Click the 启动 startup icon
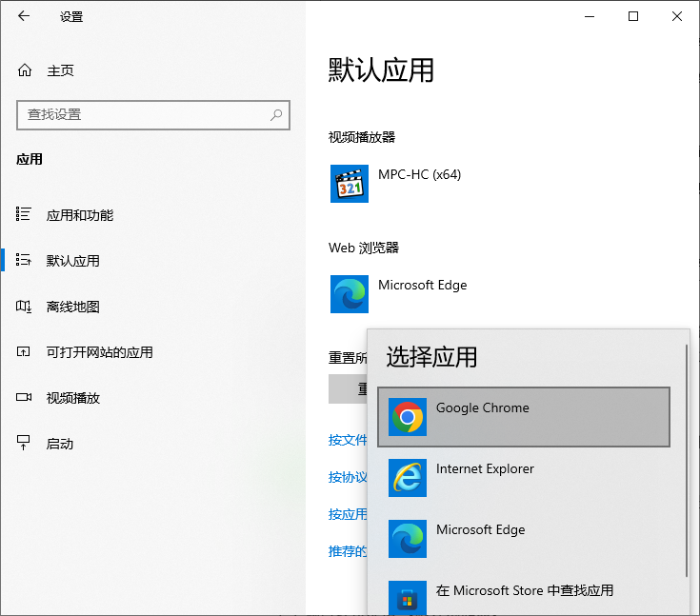Screen dimensions: 700x616 pyautogui.click(x=23, y=443)
